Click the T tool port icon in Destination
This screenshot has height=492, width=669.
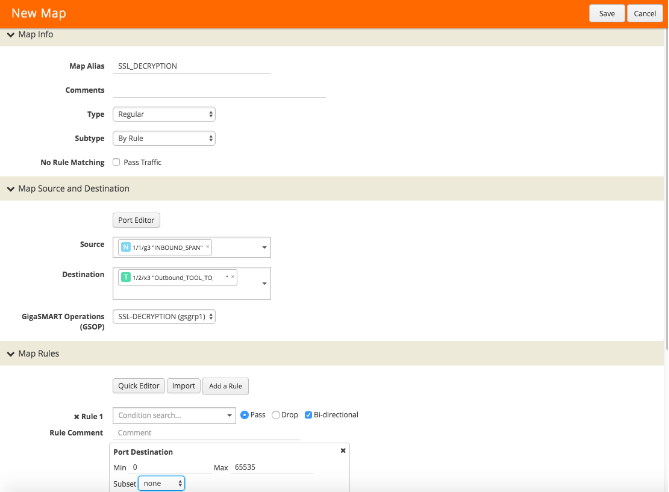125,277
